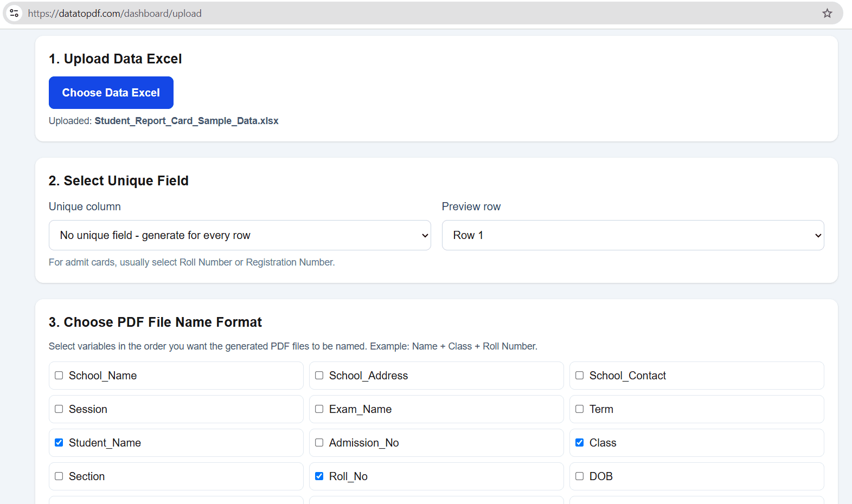
Task: Uncheck the Class checkbox
Action: coord(580,443)
